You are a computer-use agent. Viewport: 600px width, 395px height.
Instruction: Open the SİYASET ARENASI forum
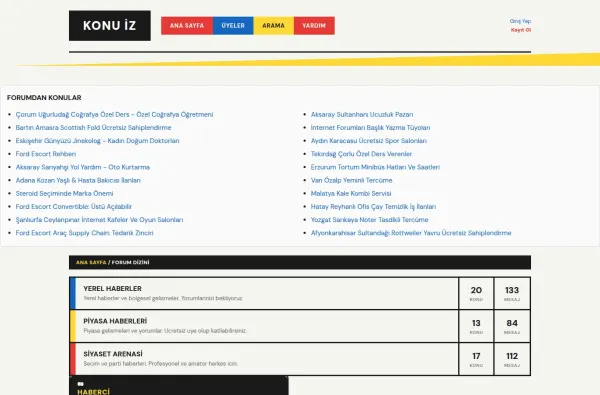[x=113, y=354]
